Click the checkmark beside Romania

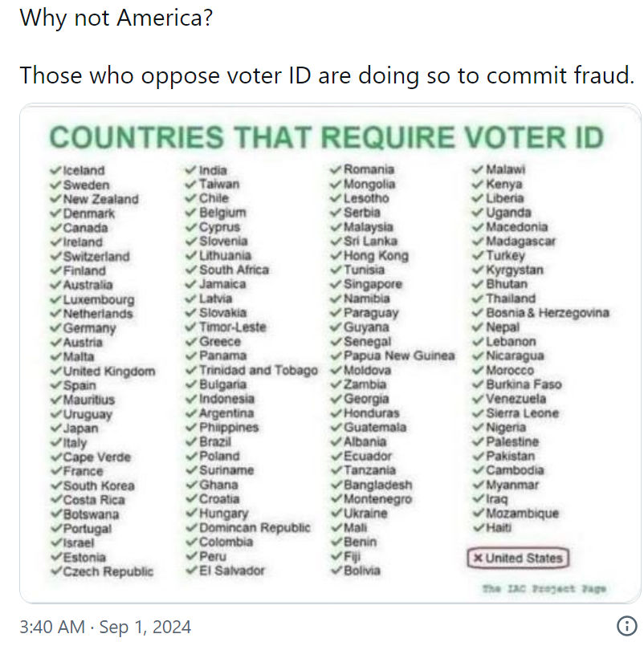point(335,170)
